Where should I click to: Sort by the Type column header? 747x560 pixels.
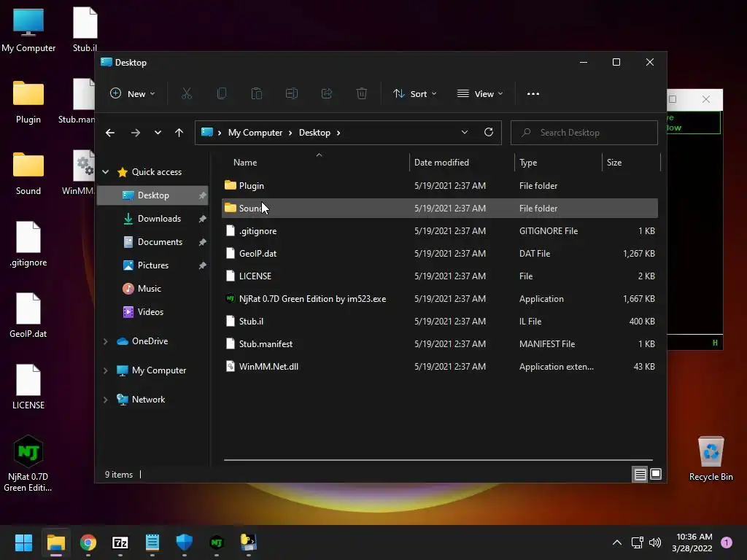[558, 163]
